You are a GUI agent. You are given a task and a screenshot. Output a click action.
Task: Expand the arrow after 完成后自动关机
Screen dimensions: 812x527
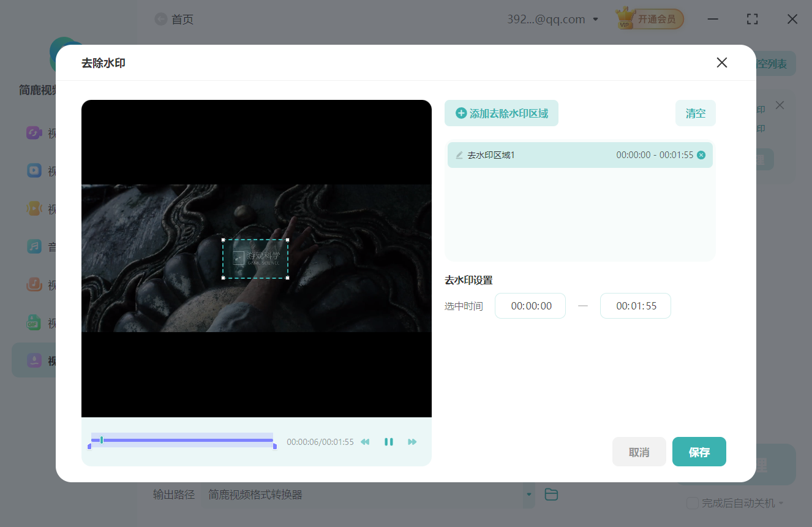tap(781, 504)
